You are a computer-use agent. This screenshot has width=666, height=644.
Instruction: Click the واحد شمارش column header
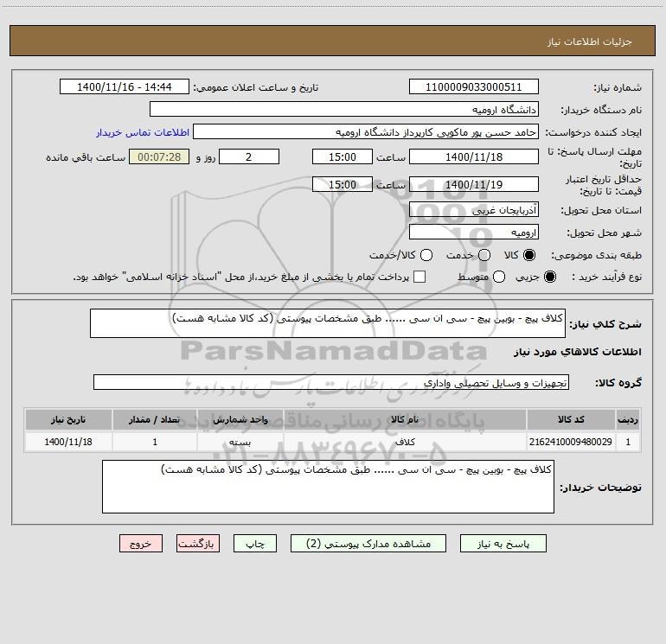click(x=240, y=419)
